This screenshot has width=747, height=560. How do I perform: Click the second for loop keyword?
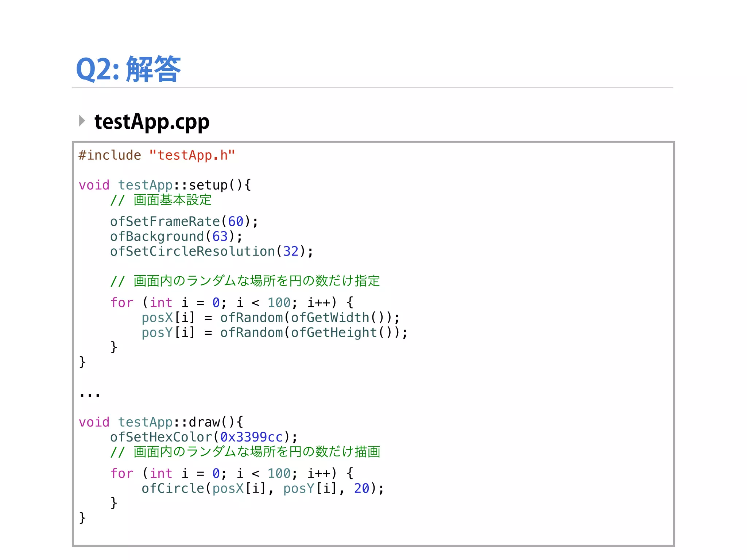[122, 473]
